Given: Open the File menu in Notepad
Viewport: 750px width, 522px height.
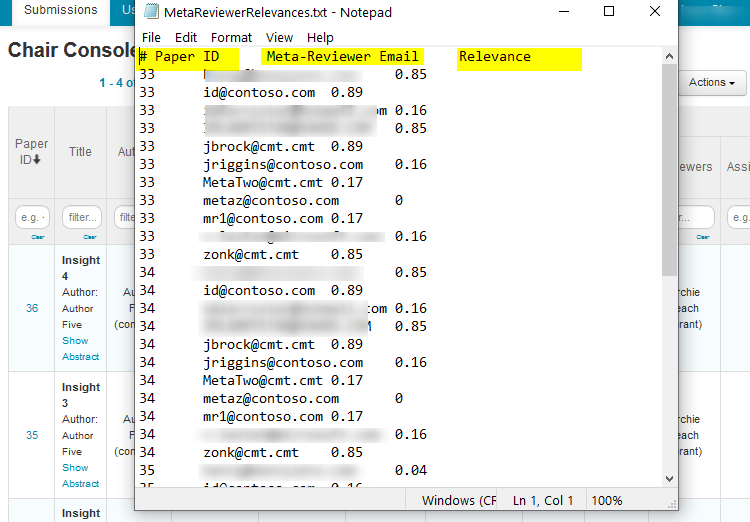Looking at the screenshot, I should pos(151,37).
